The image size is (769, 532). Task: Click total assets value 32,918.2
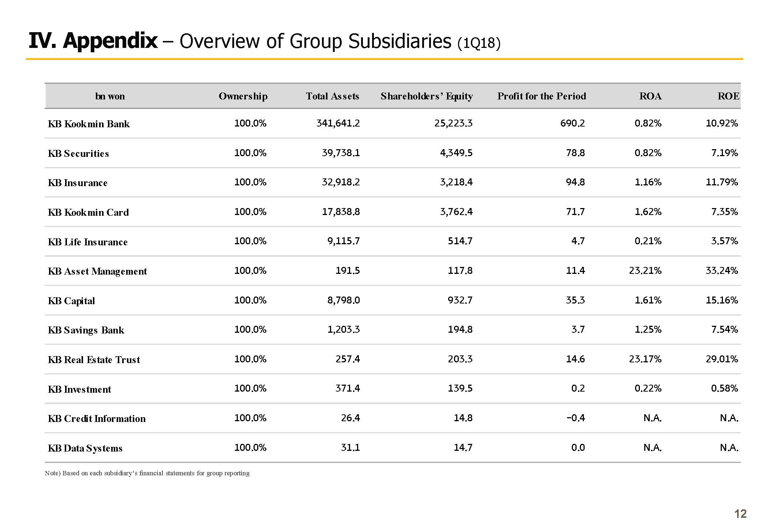pos(341,182)
